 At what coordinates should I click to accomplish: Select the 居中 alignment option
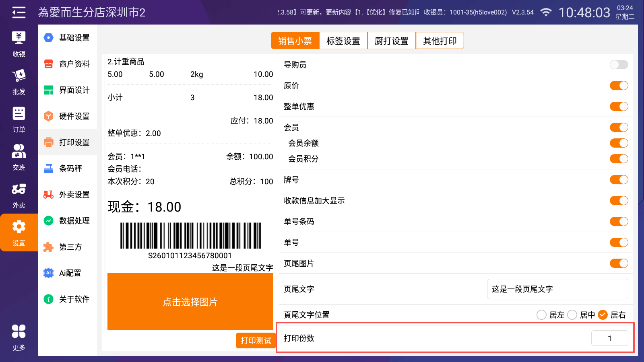click(572, 315)
